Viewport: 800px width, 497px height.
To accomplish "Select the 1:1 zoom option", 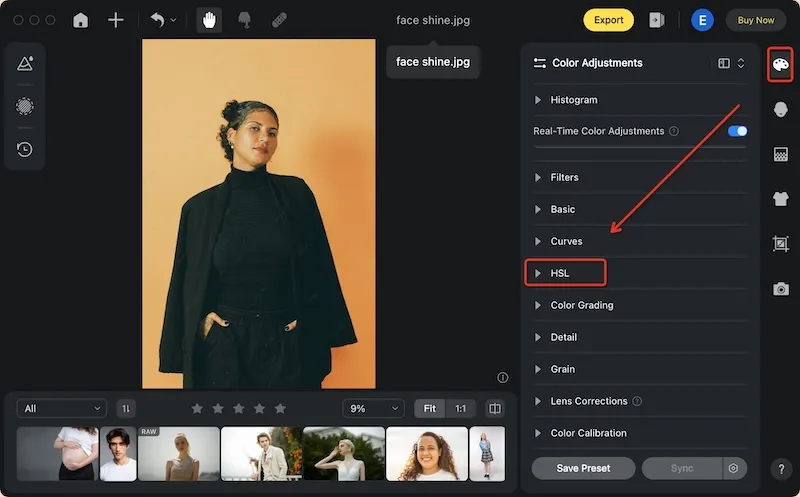I will [x=461, y=409].
